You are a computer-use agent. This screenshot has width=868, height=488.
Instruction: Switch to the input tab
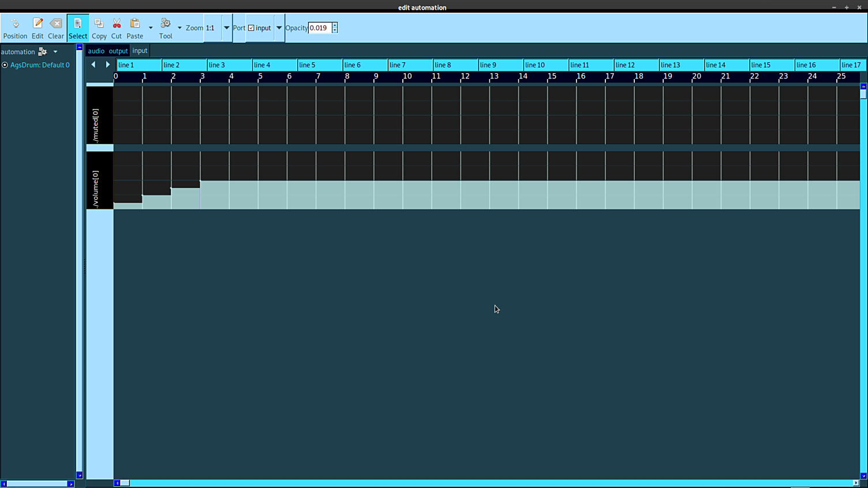pos(140,51)
